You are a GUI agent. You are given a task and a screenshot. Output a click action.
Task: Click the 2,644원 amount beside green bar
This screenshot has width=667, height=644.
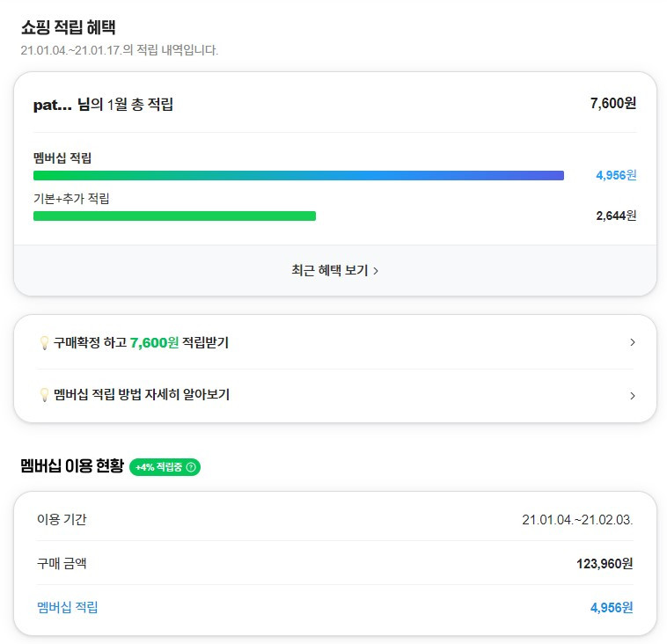click(x=616, y=216)
